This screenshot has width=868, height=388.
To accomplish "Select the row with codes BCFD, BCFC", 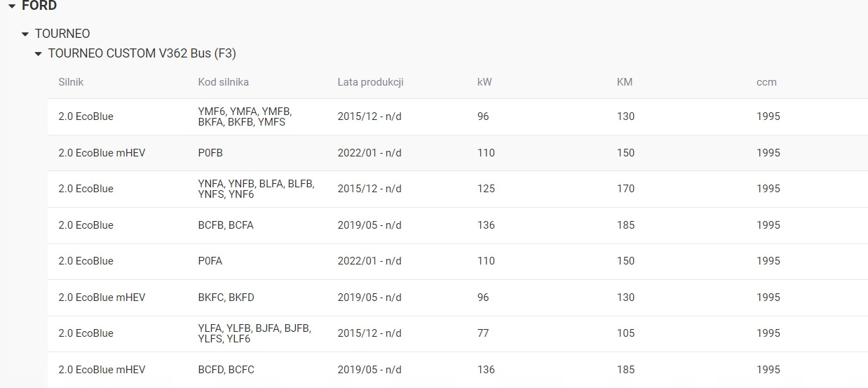I will tap(226, 370).
